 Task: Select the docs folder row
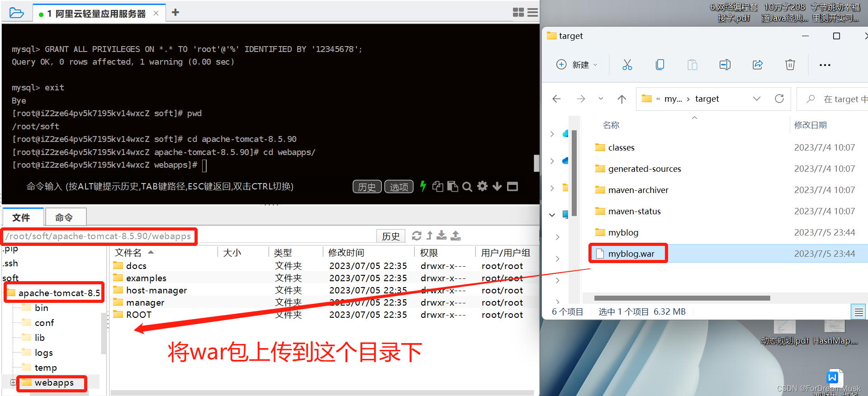[x=321, y=266]
